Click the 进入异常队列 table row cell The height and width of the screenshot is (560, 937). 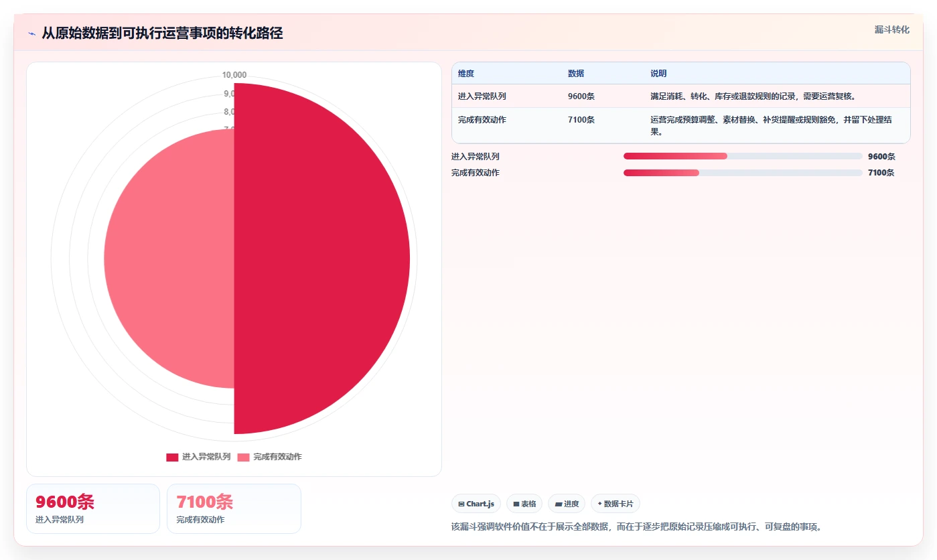[x=482, y=96]
